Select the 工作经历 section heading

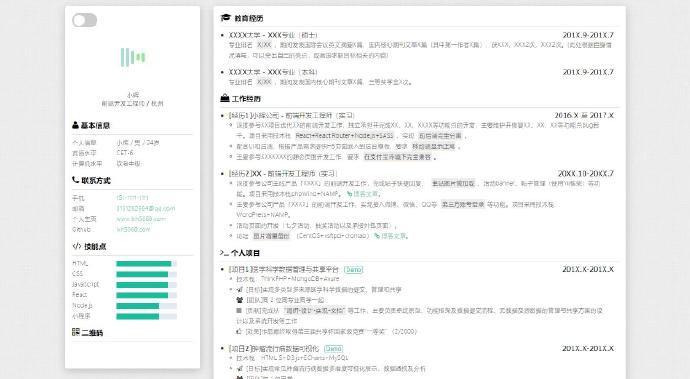[246, 99]
